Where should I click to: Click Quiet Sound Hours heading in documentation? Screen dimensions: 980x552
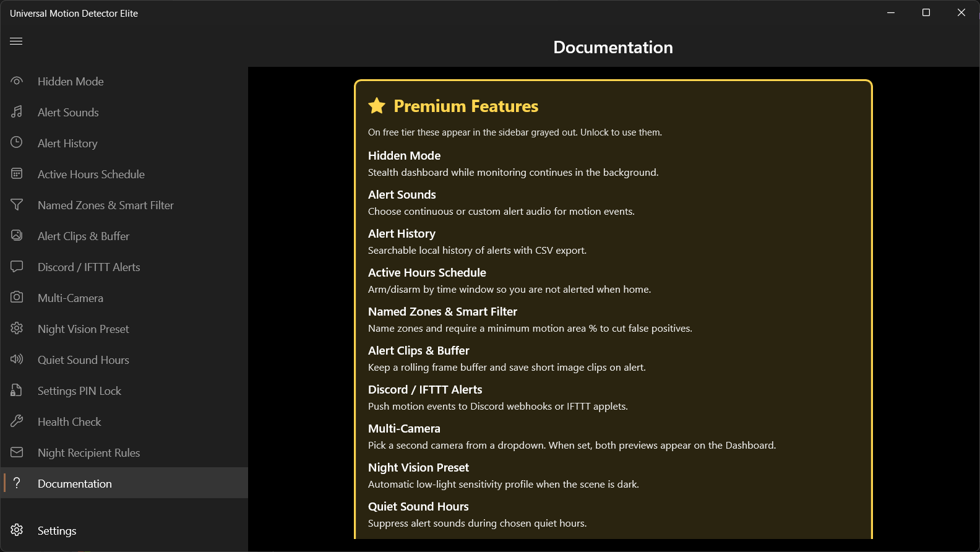pos(418,507)
